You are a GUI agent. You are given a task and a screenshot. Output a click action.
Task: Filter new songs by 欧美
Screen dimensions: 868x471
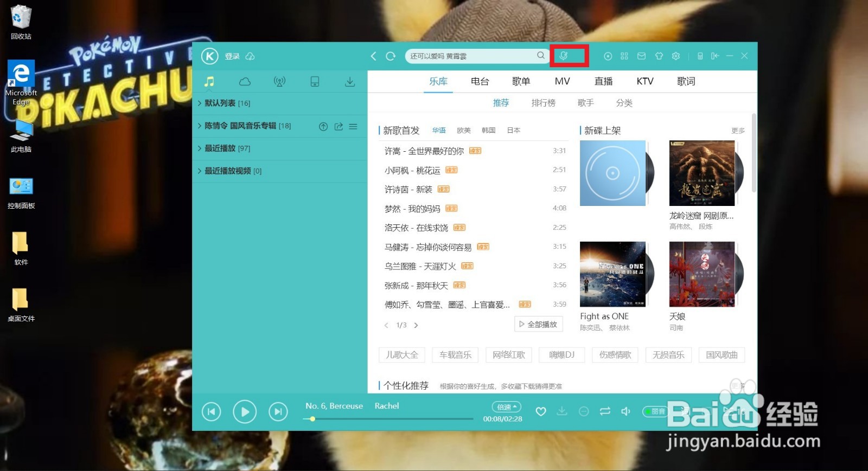pos(464,131)
